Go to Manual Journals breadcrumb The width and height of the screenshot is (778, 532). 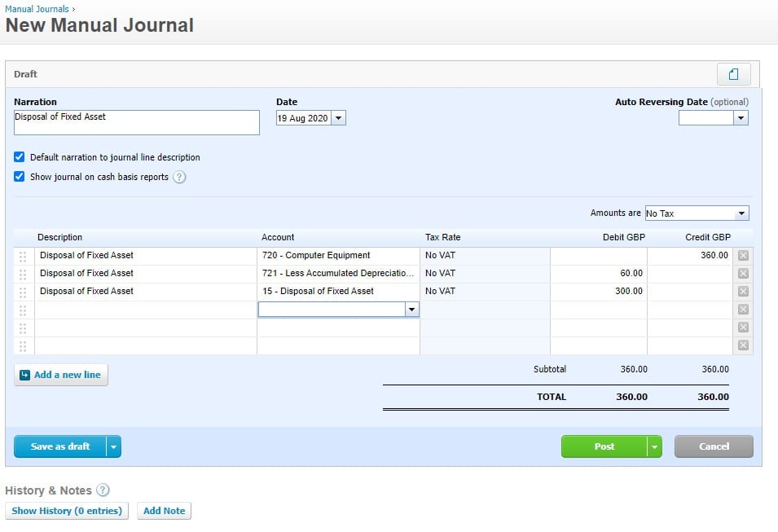[x=37, y=9]
